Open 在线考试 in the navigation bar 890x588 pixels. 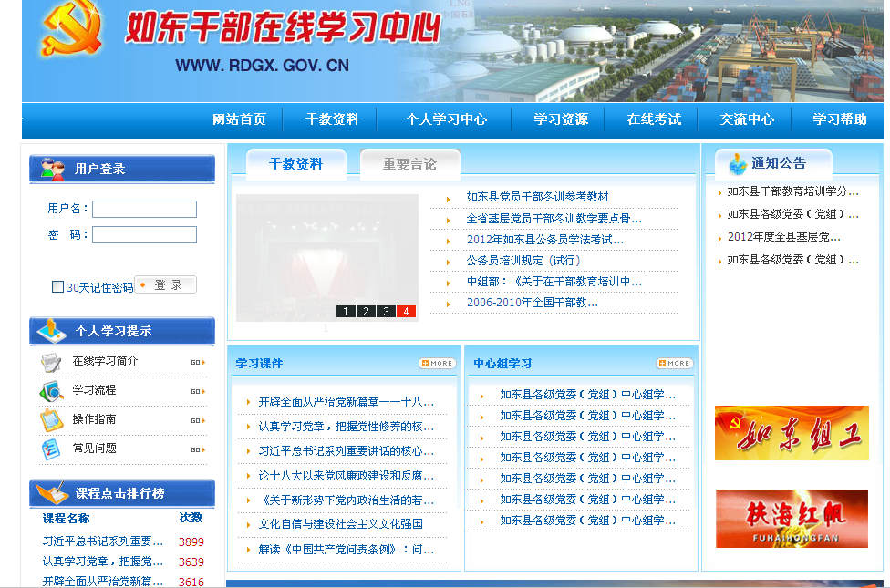pyautogui.click(x=654, y=119)
